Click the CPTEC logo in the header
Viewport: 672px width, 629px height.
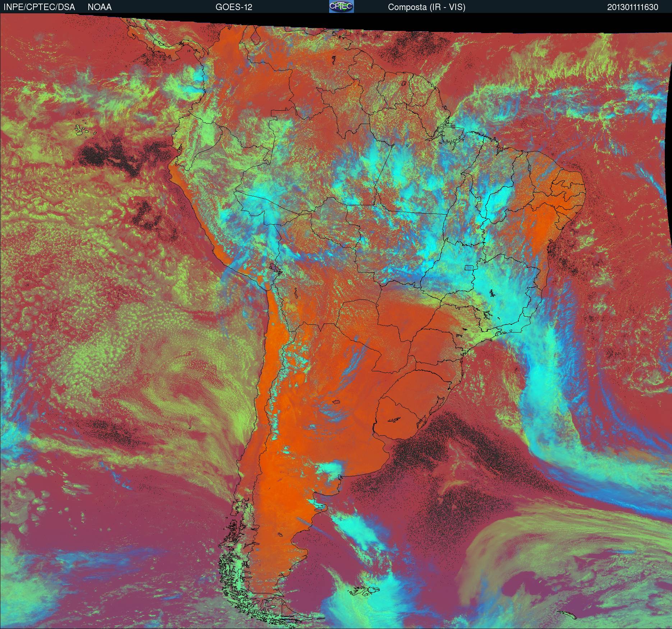coord(341,6)
